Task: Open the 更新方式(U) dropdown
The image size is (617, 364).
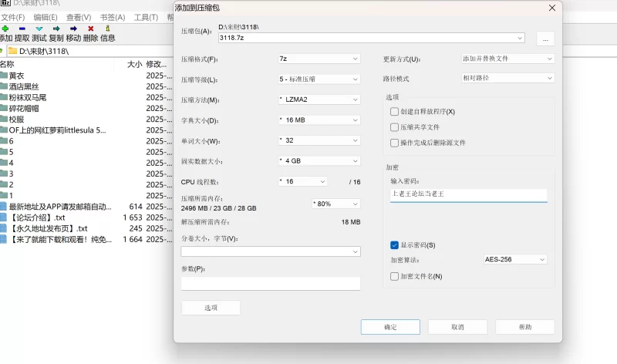Action: (507, 59)
